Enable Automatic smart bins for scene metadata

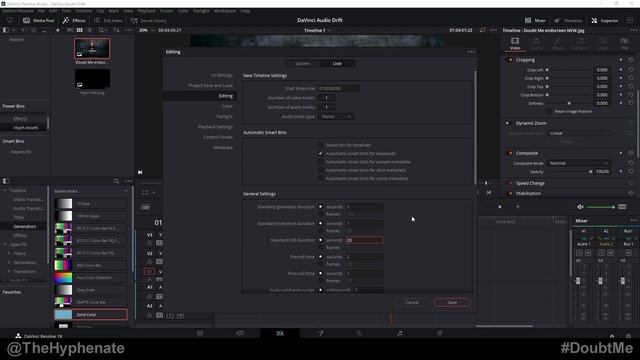pyautogui.click(x=320, y=178)
